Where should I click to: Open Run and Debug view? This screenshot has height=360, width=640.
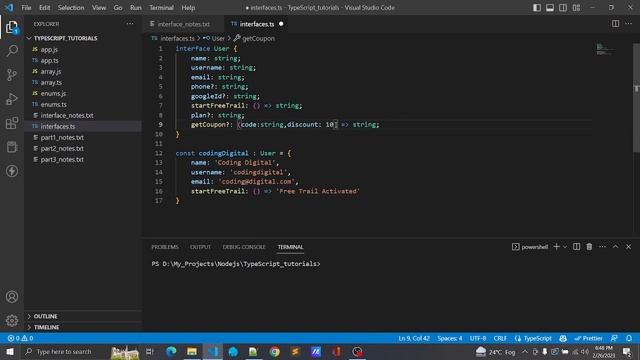(12, 99)
